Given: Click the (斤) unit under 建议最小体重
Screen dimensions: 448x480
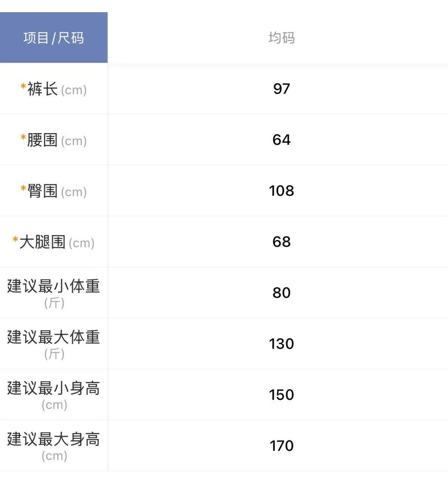Looking at the screenshot, I should (54, 303).
